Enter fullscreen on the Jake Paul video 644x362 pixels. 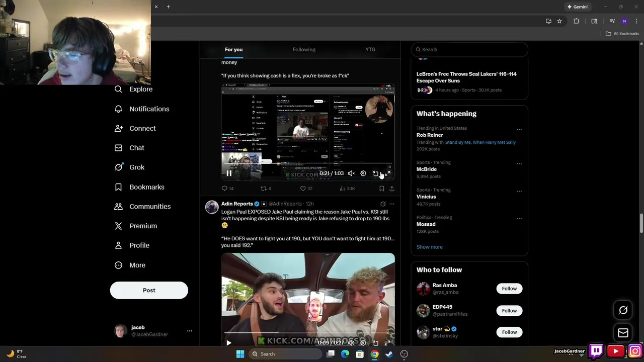tap(387, 342)
